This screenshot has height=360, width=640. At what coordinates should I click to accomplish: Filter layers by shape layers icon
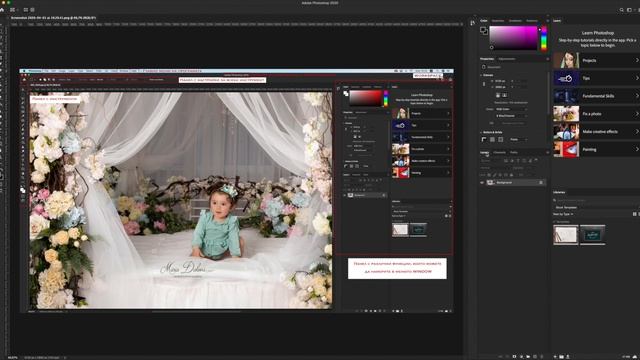tap(524, 161)
